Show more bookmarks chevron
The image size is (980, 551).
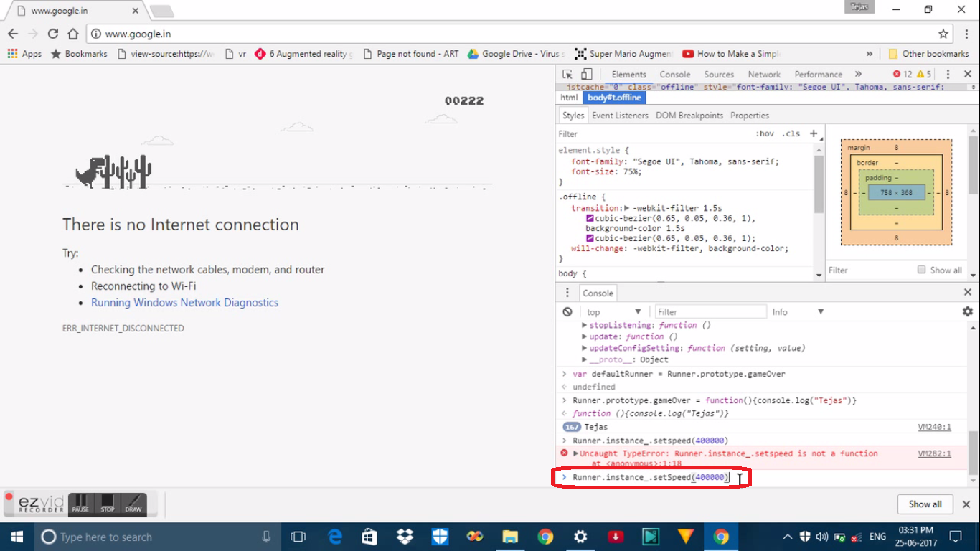(870, 54)
